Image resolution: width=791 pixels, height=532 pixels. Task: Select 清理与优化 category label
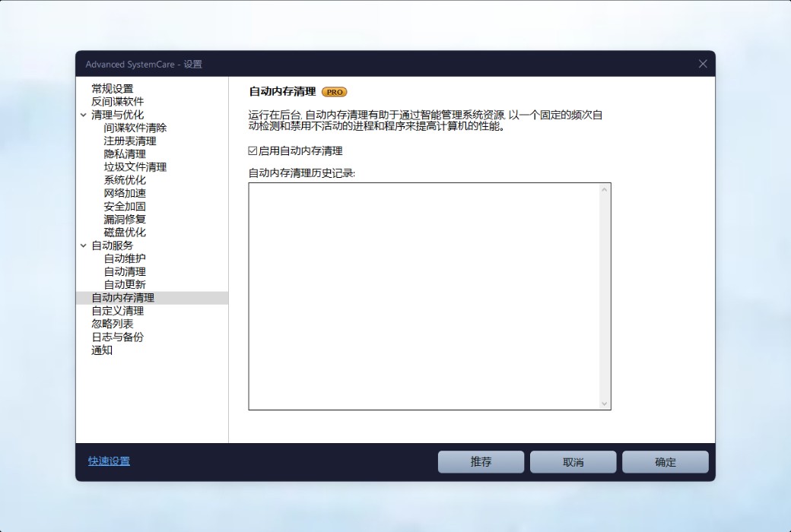[x=117, y=115]
